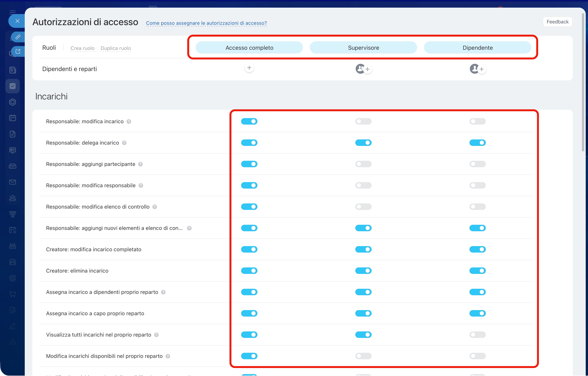Select the Supervisore role header
The image size is (588, 376).
[363, 48]
